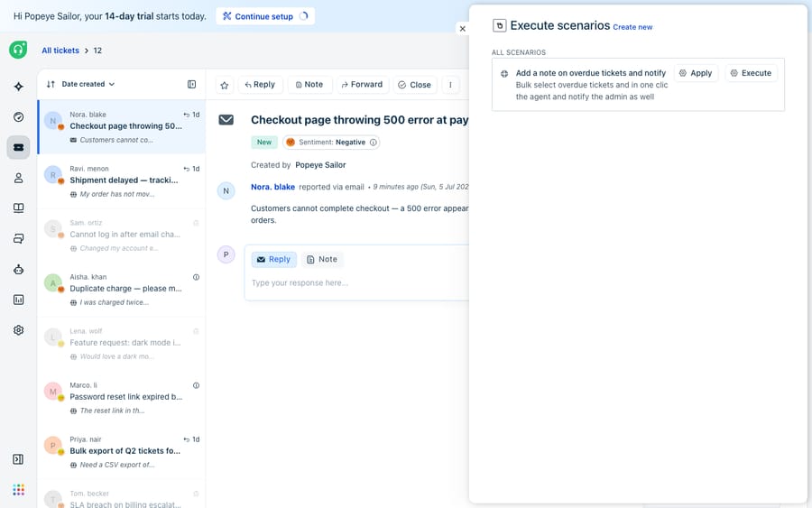Click Popeye Sailor creator name
This screenshot has height=508, width=812.
click(320, 165)
